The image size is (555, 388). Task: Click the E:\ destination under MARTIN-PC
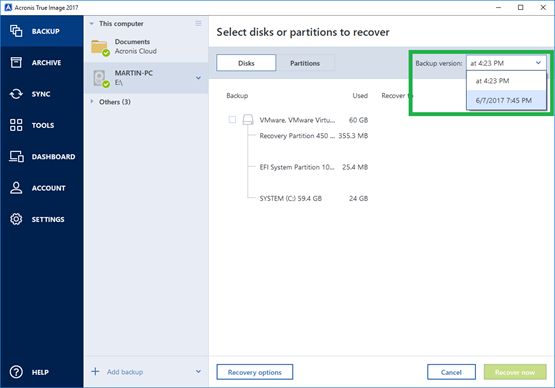click(119, 82)
